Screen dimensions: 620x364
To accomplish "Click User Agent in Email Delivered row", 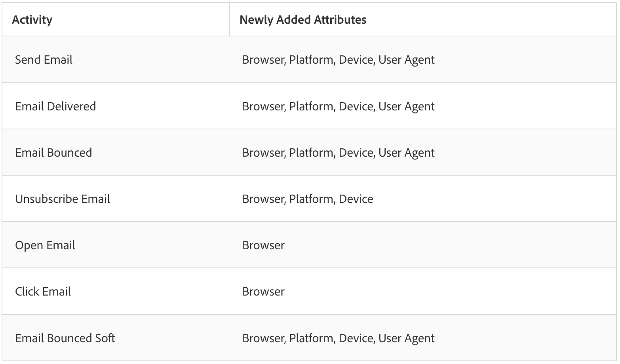I will tap(407, 106).
